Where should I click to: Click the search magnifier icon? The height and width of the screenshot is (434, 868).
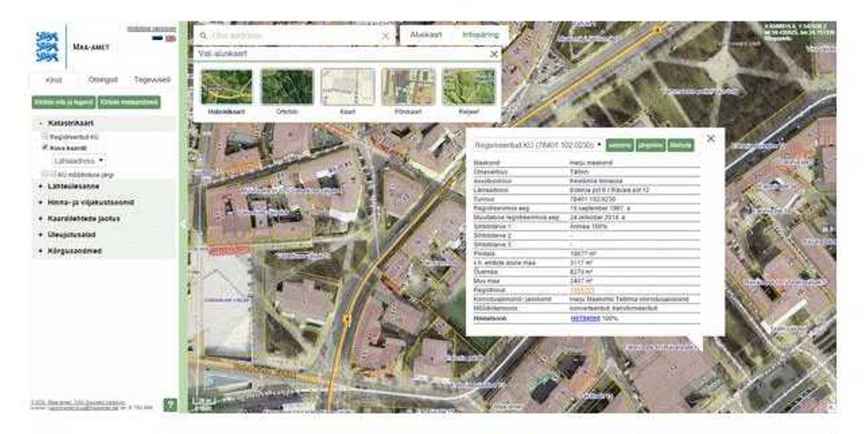pos(203,35)
